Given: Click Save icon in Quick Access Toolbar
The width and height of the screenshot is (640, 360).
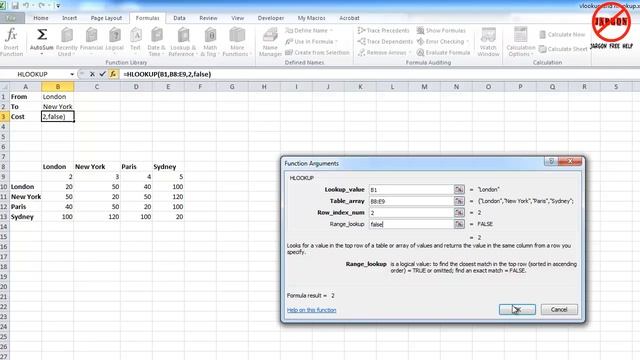Looking at the screenshot, I should point(15,5).
